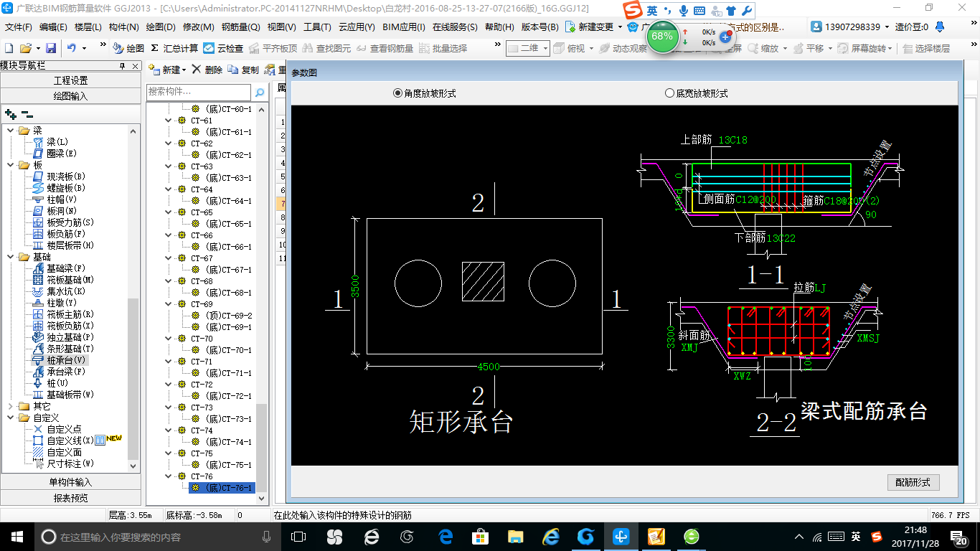This screenshot has height=551, width=980.
Task: Collapse the CT-69 node in component list
Action: 169,304
